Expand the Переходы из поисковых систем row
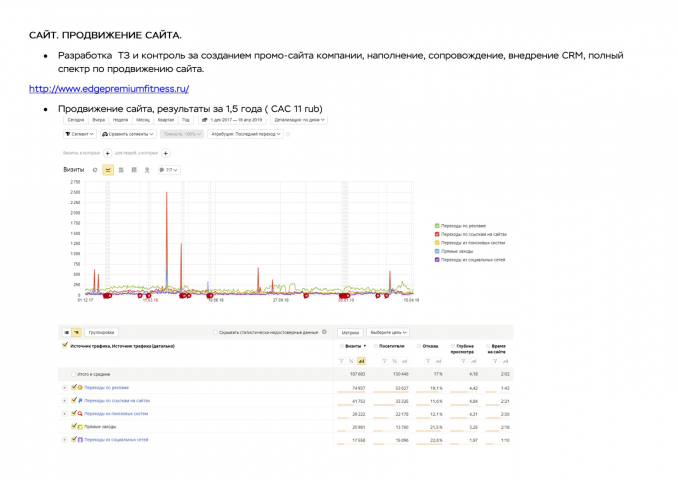 (x=64, y=414)
